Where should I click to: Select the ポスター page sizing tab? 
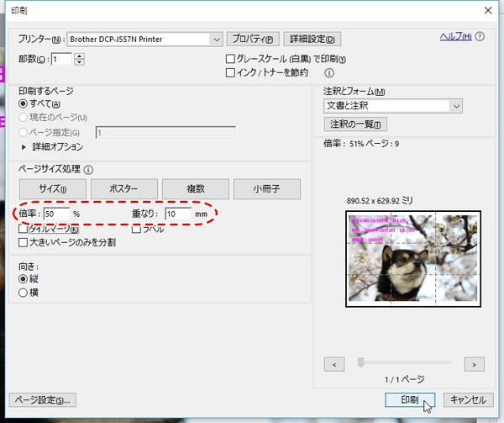(124, 189)
